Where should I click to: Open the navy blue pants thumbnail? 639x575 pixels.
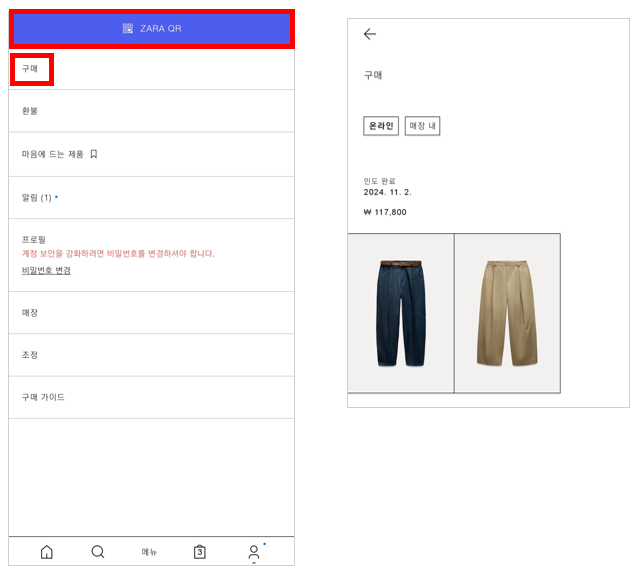[401, 313]
